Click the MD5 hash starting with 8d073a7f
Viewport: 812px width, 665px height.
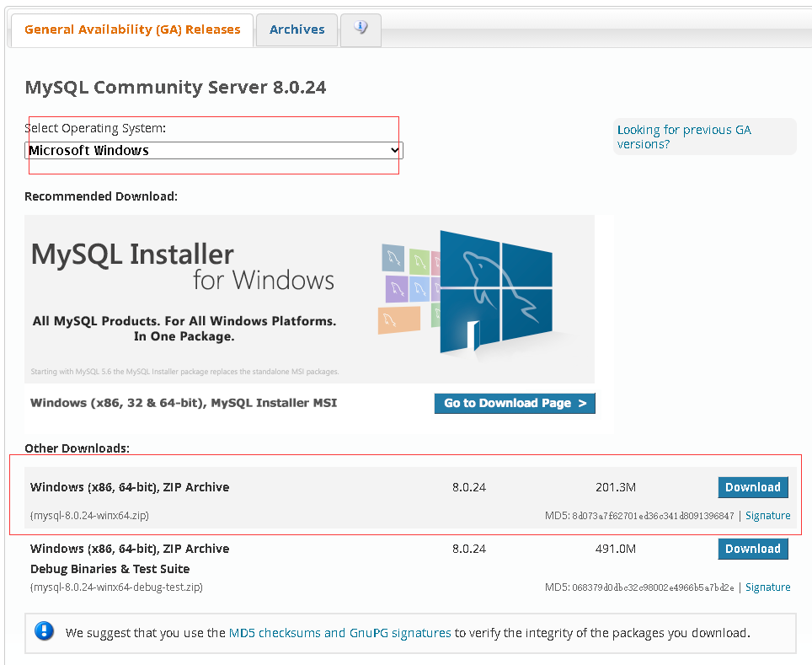pos(653,517)
